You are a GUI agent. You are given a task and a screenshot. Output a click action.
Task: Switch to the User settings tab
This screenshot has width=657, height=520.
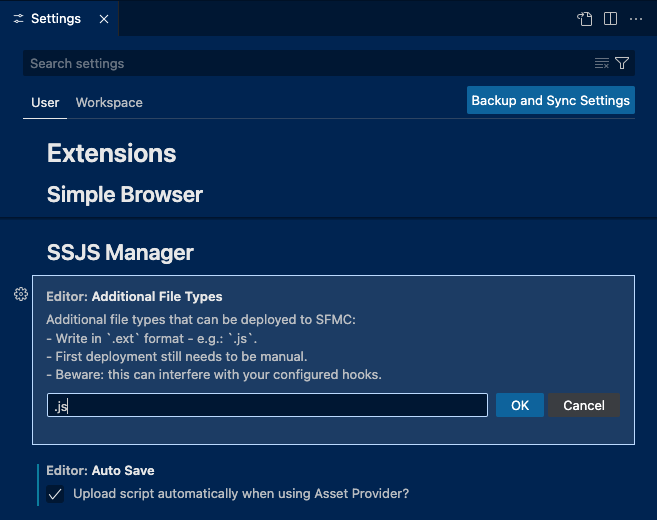[45, 103]
